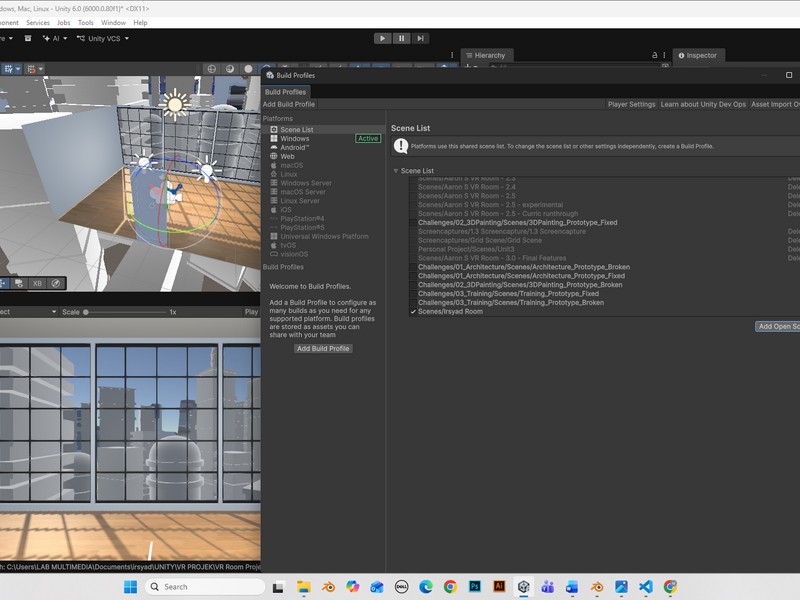
Task: Click the Scene view sun light gizmo
Action: click(175, 105)
